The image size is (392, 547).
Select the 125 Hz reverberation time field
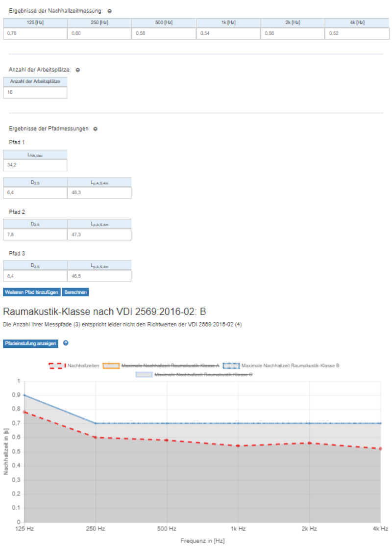coord(35,33)
